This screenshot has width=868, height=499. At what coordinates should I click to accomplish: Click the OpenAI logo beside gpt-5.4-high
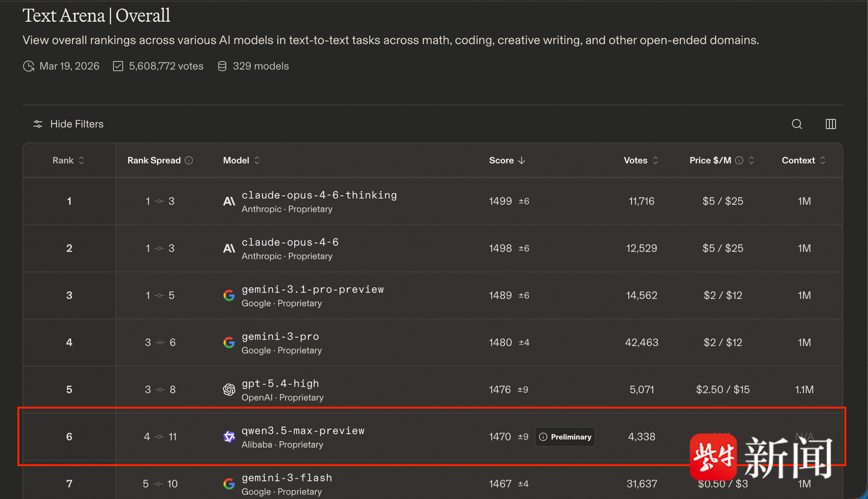tap(229, 389)
